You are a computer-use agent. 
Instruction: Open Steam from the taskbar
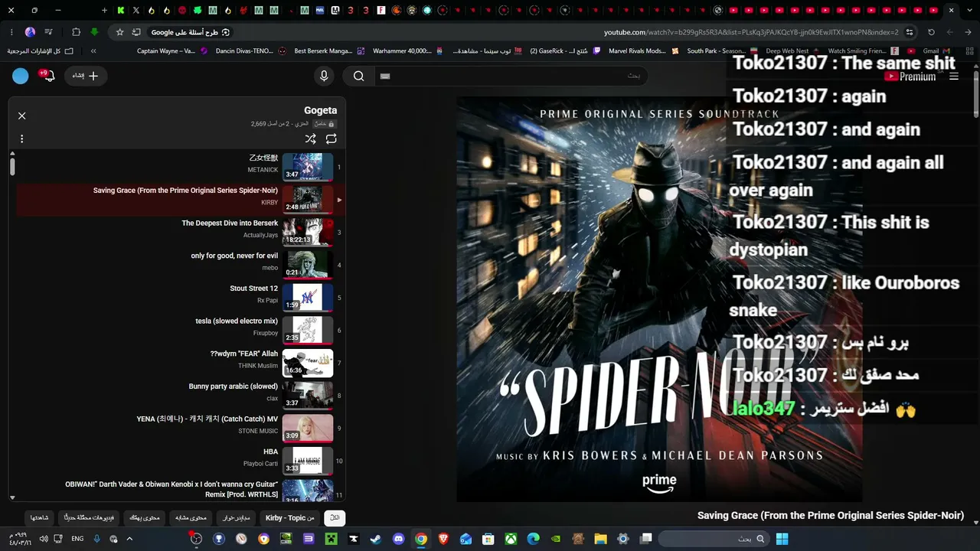[x=376, y=539]
